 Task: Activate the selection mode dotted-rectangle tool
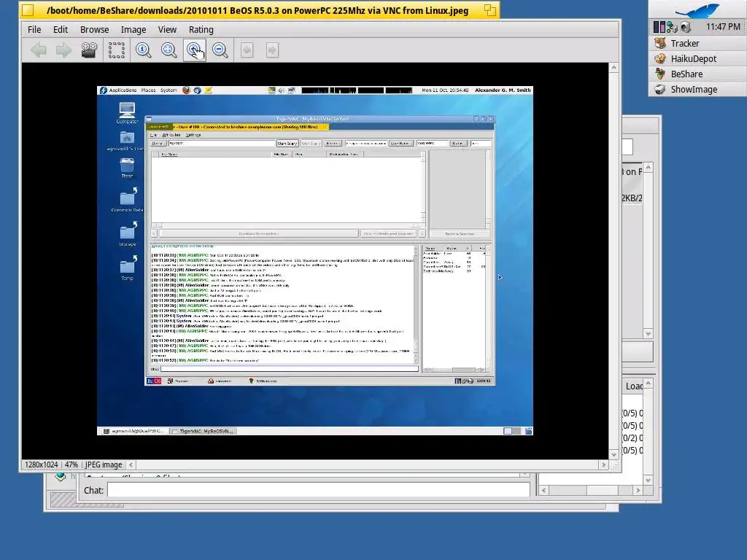tap(117, 50)
